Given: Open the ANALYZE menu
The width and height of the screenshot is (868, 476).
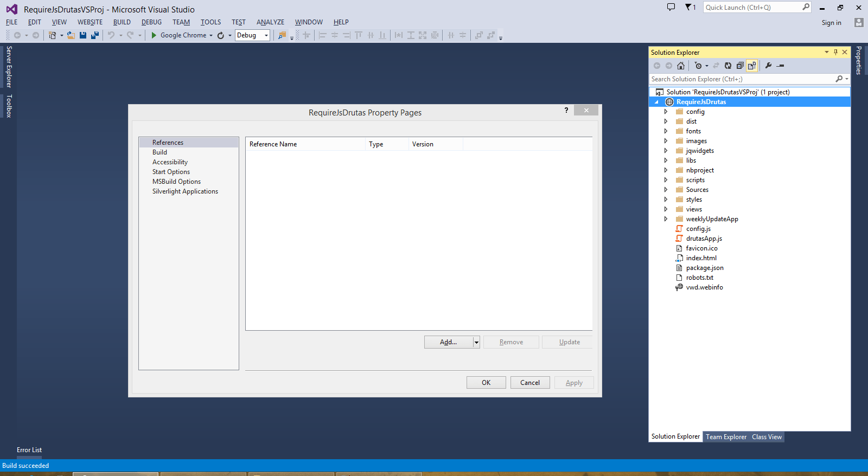Looking at the screenshot, I should pos(270,22).
